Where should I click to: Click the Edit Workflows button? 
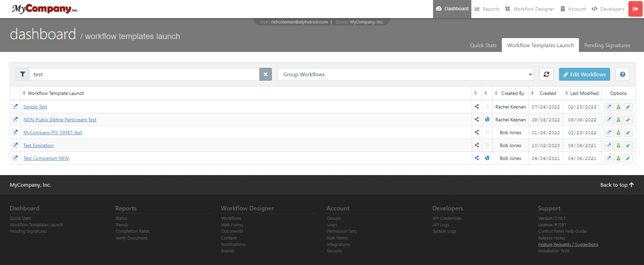[584, 74]
